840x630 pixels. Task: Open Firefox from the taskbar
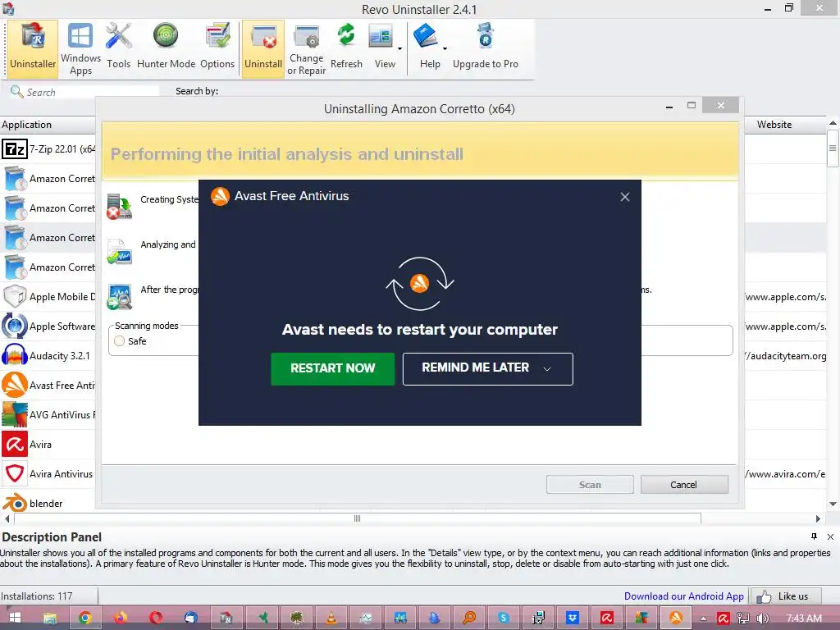click(x=121, y=618)
